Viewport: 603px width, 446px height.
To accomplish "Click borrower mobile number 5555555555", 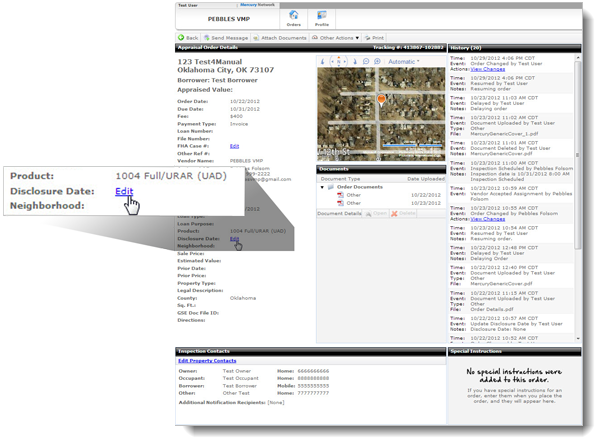I will tap(313, 386).
